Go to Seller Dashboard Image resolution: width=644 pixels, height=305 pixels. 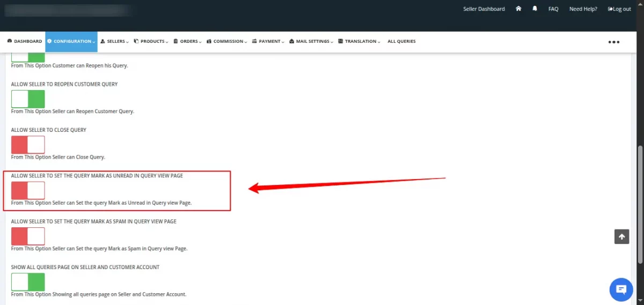click(x=484, y=9)
